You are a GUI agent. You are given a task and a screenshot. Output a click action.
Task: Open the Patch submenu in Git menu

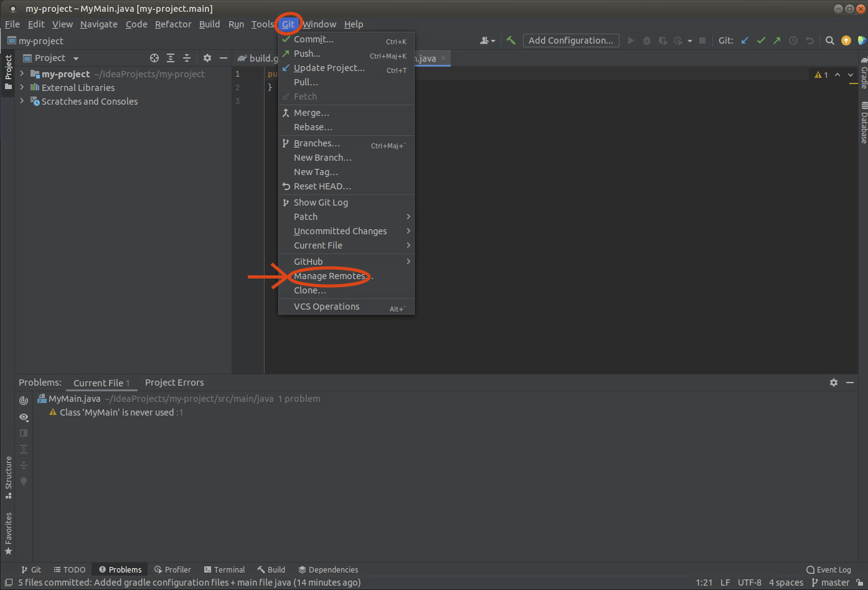pyautogui.click(x=346, y=217)
